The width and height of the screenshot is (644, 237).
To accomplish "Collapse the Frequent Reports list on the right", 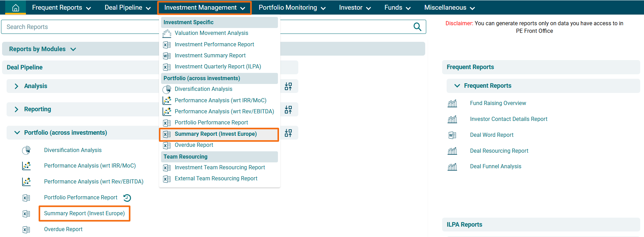I will click(x=457, y=86).
